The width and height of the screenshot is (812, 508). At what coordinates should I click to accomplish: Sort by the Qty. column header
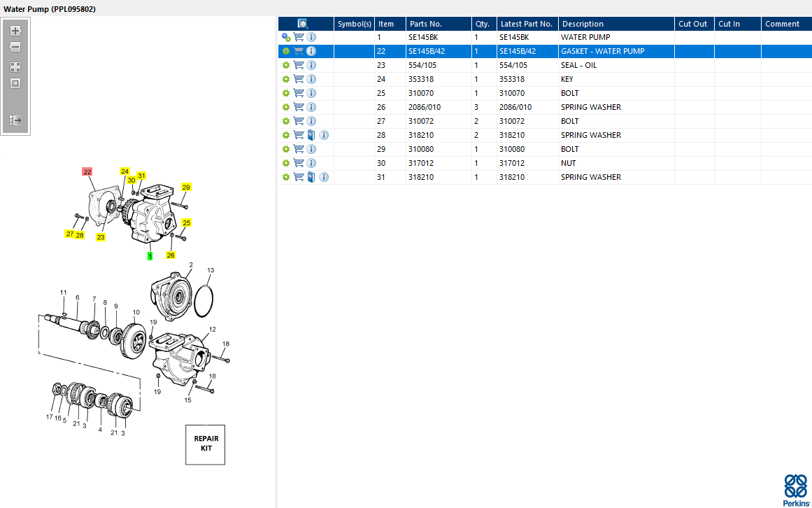coord(484,24)
